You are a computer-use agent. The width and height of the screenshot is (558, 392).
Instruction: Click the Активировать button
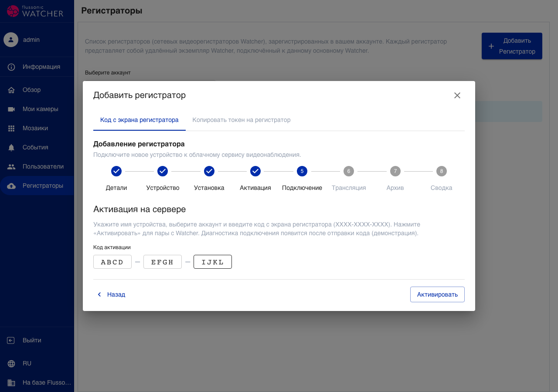[x=437, y=294]
